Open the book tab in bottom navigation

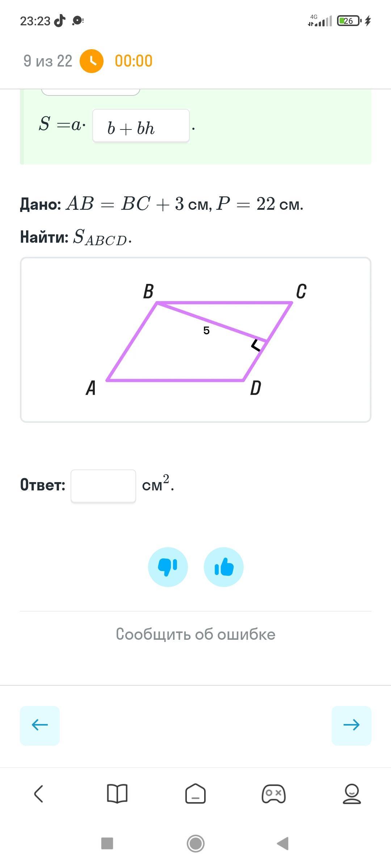pyautogui.click(x=117, y=794)
